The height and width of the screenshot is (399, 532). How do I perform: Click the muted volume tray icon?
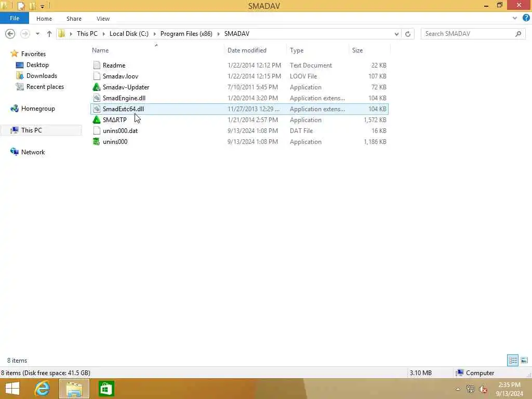click(483, 390)
